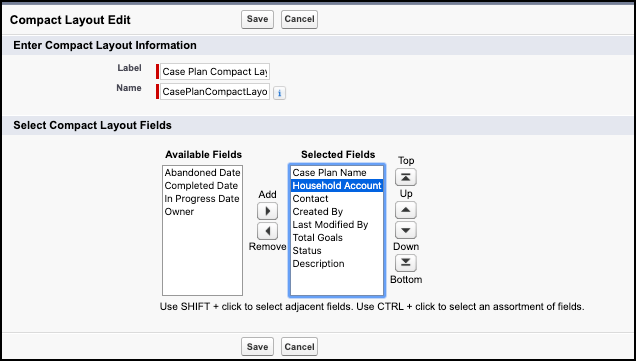This screenshot has width=636, height=361.
Task: Click the Add arrow button
Action: point(267,211)
